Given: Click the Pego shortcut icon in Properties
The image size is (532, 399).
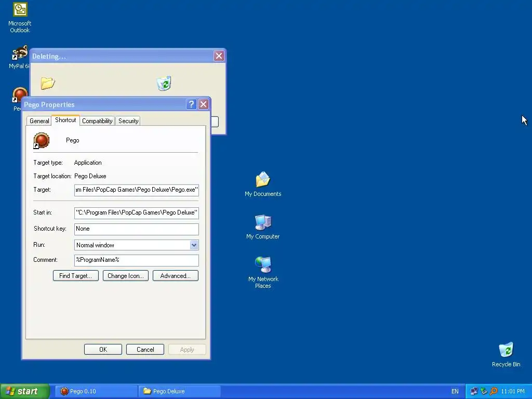Looking at the screenshot, I should click(42, 140).
